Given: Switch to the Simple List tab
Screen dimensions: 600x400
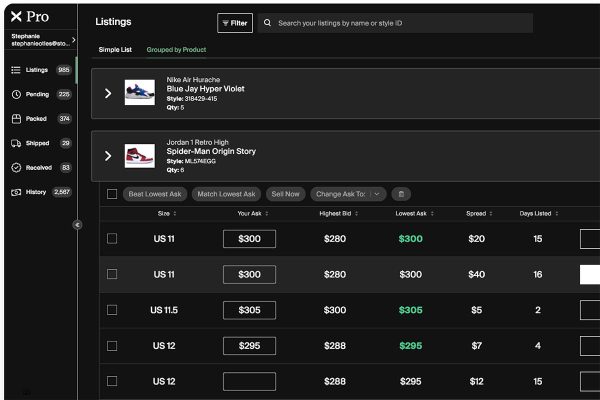Looking at the screenshot, I should pos(115,50).
